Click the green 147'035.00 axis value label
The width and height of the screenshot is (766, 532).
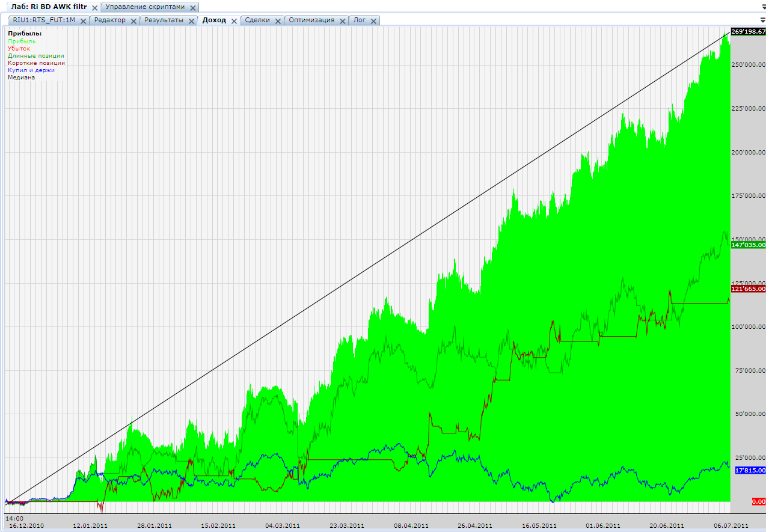[748, 245]
